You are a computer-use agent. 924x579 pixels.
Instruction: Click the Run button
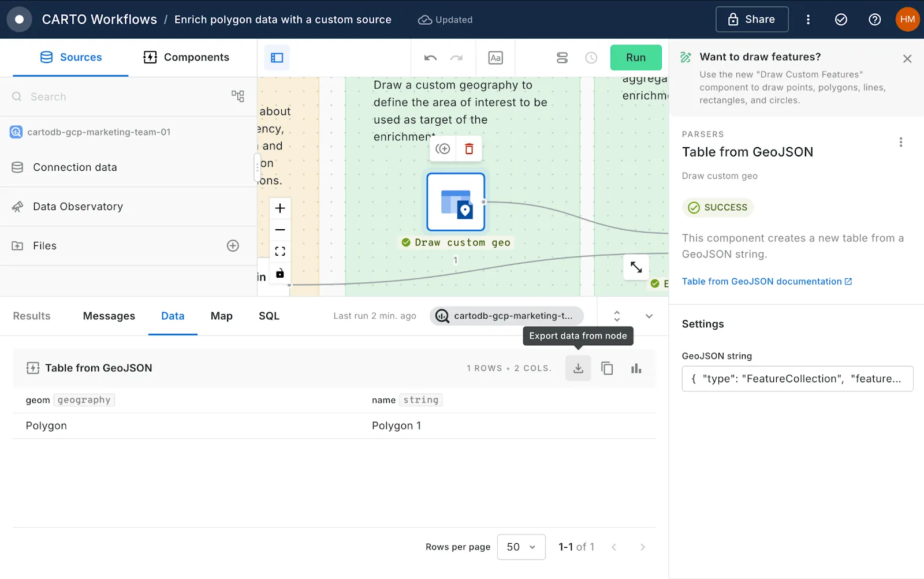[x=635, y=58]
